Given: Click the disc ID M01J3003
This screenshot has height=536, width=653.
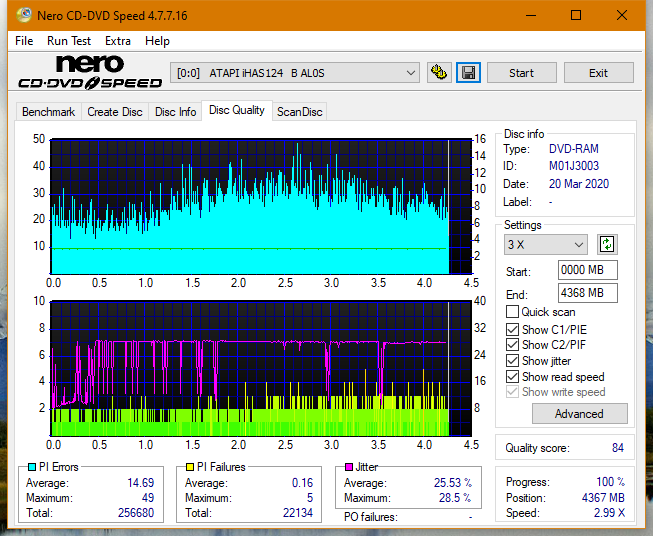Looking at the screenshot, I should 573,166.
